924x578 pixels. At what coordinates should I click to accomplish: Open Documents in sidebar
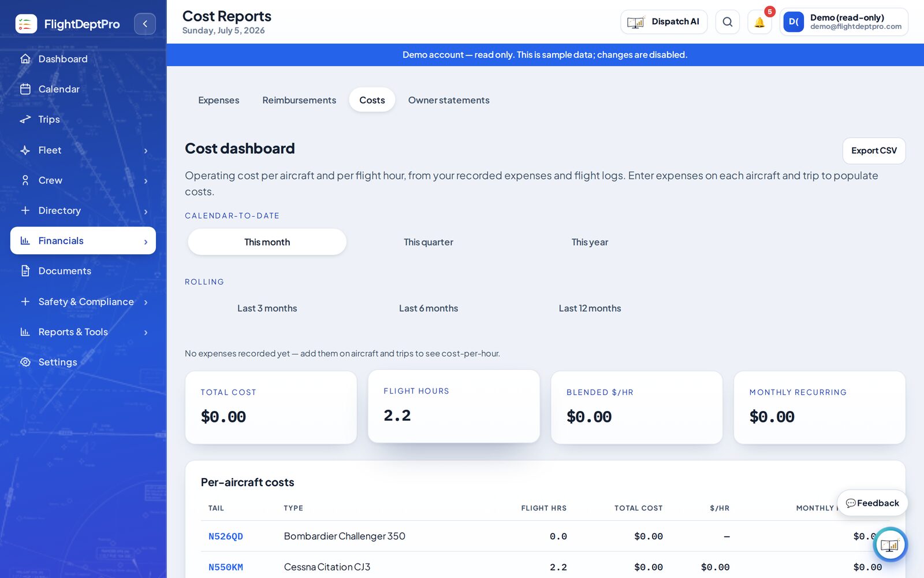[x=83, y=271]
